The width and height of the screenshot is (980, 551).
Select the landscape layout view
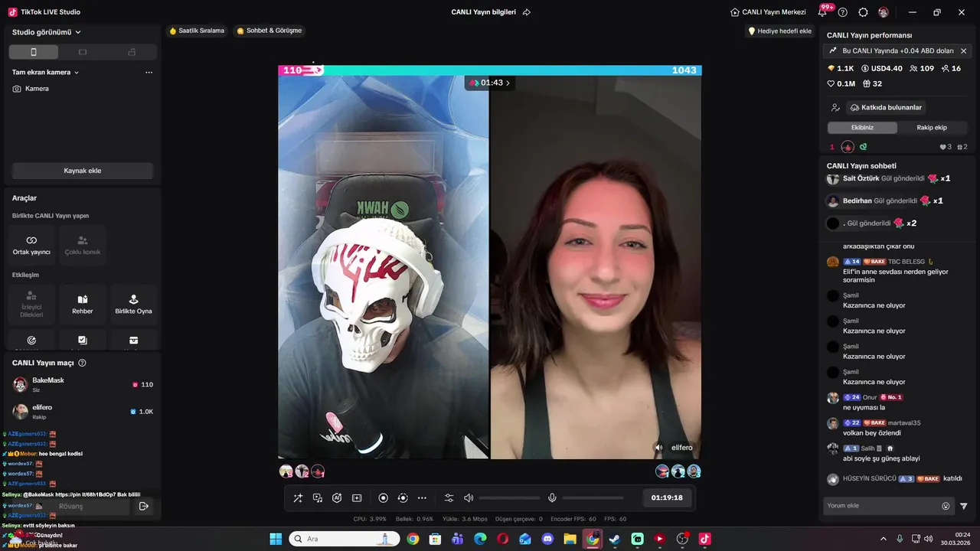(x=83, y=52)
